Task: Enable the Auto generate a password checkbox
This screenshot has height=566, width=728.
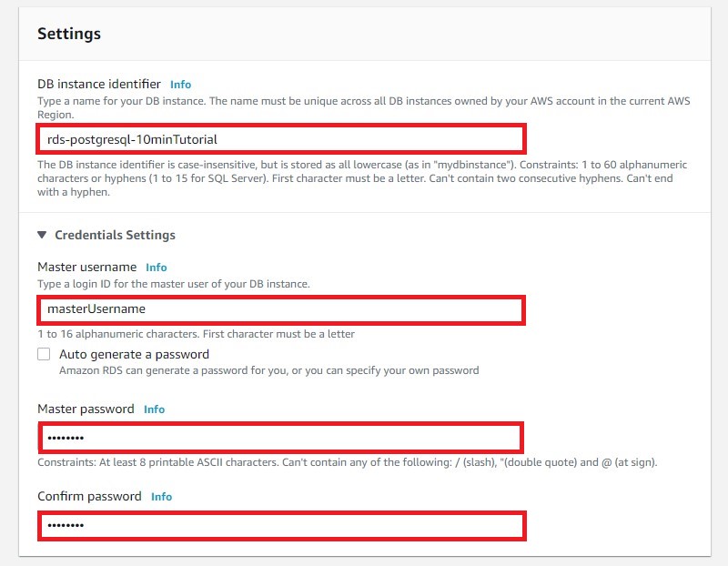Action: click(44, 354)
